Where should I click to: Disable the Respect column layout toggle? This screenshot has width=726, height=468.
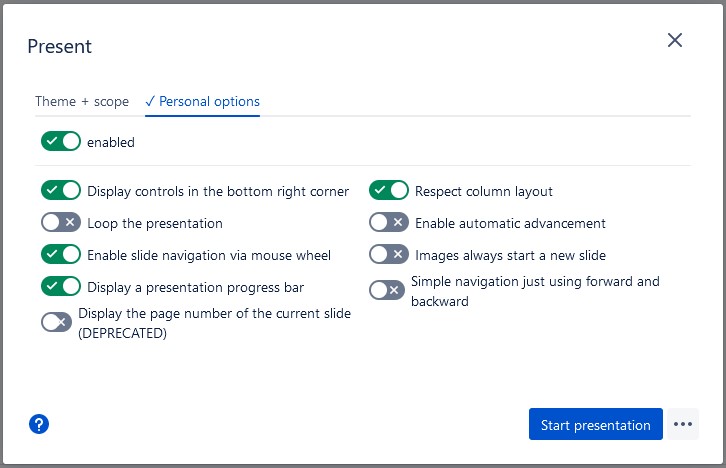(x=389, y=191)
